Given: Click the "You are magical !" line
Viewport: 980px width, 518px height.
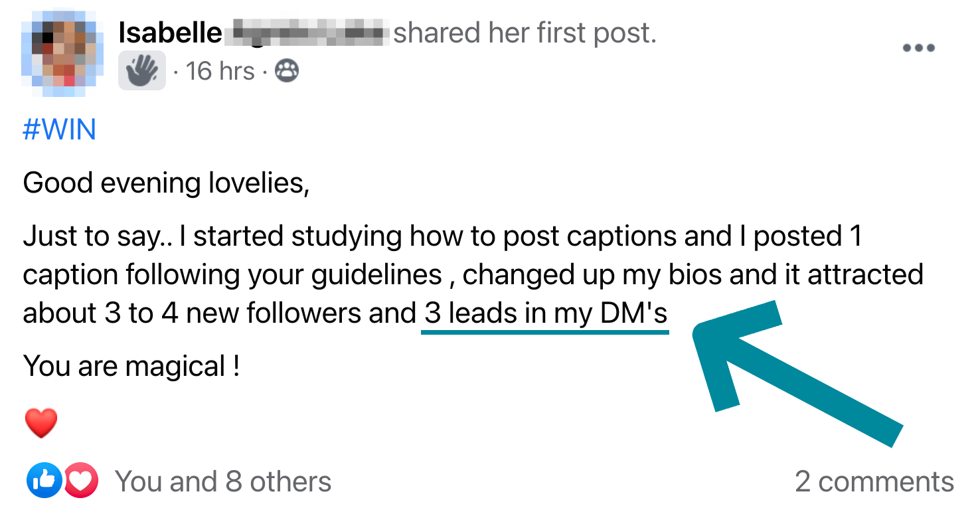Looking at the screenshot, I should pos(131,366).
